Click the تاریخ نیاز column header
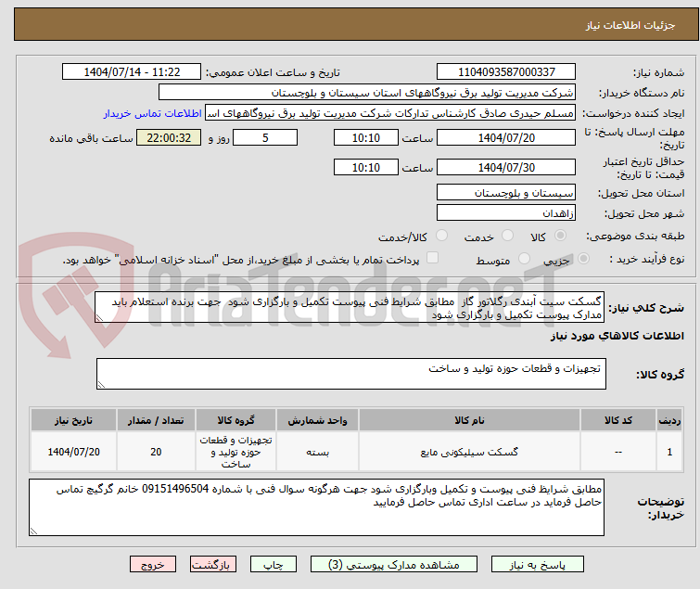Screen dimensions: 700x589 pyautogui.click(x=73, y=420)
